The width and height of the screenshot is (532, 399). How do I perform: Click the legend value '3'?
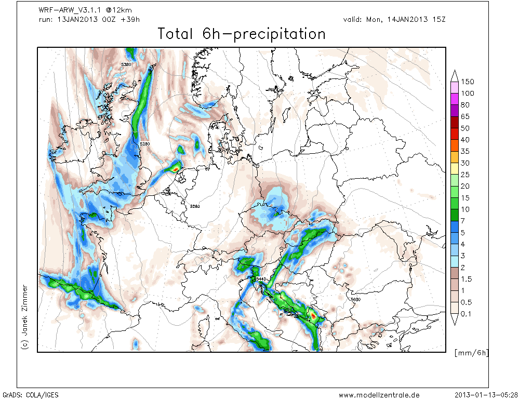463,256
